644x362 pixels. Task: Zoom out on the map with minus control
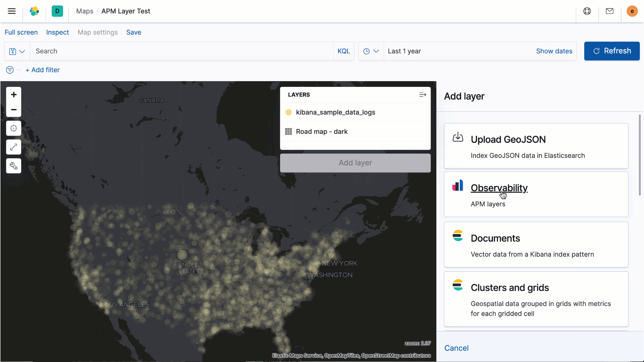(13, 110)
